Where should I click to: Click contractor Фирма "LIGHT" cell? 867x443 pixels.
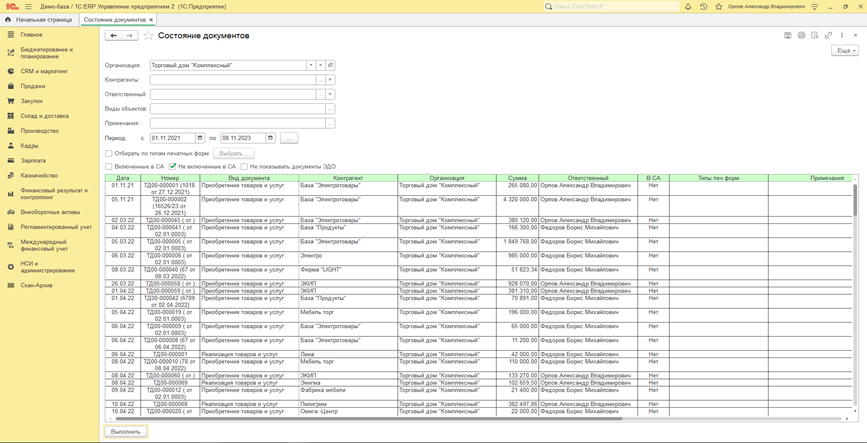[348, 272]
